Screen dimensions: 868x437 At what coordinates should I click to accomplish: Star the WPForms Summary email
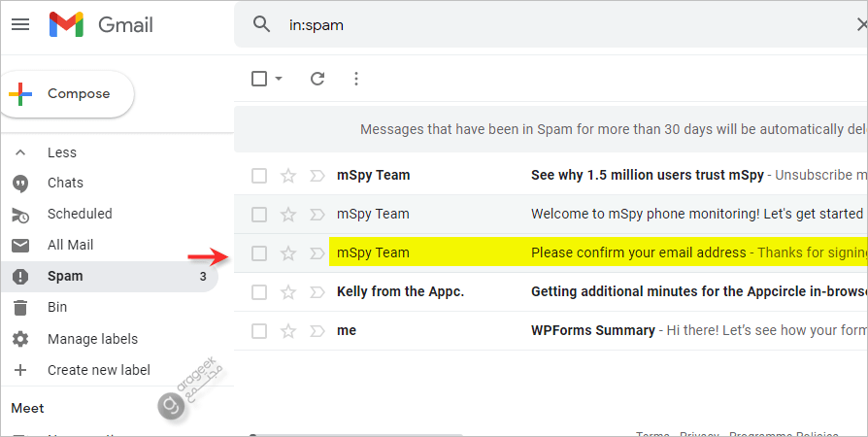[x=287, y=331]
